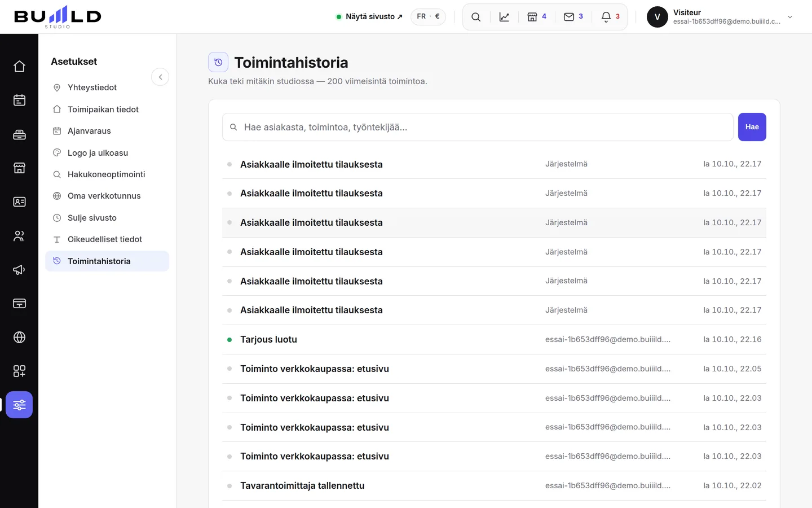Open the statistics chart icon in top bar
The height and width of the screenshot is (508, 812).
coord(504,17)
